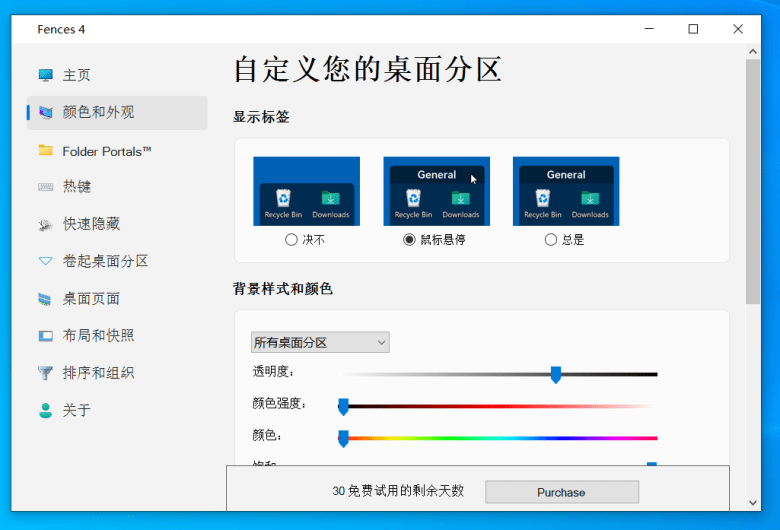Click the no-label fence preview thumbnail
Screen dimensions: 780x530
[306, 191]
